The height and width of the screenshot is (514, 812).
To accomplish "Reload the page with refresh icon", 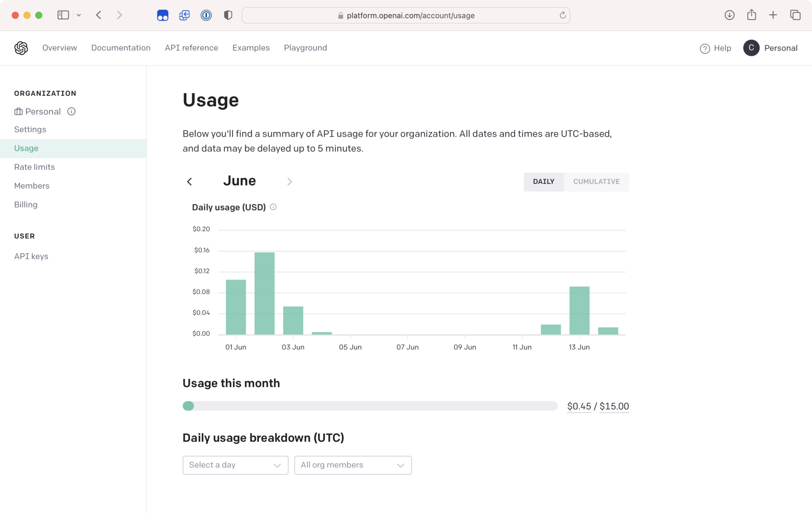I will coord(562,15).
